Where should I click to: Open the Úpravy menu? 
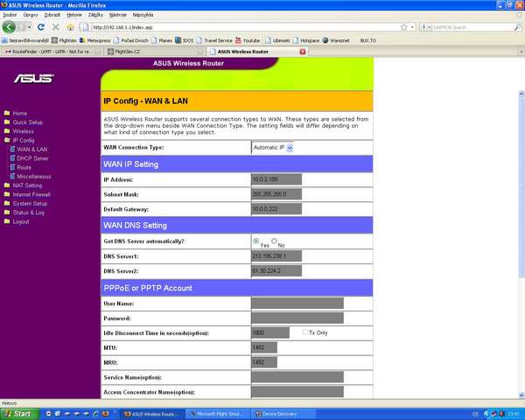31,15
